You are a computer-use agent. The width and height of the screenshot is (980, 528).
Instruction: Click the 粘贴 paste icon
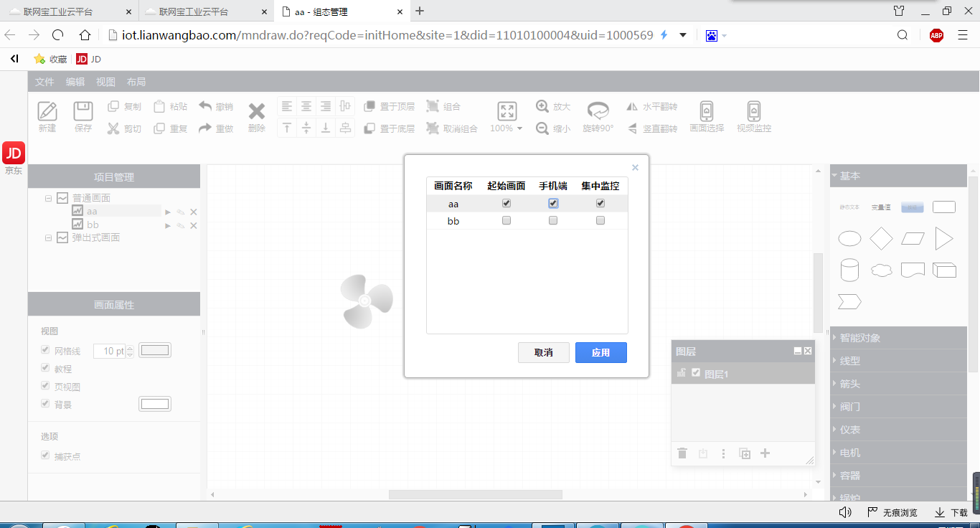click(x=159, y=106)
